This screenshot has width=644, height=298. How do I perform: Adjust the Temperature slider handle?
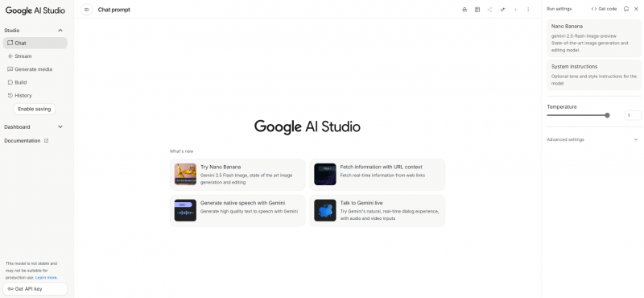point(607,115)
